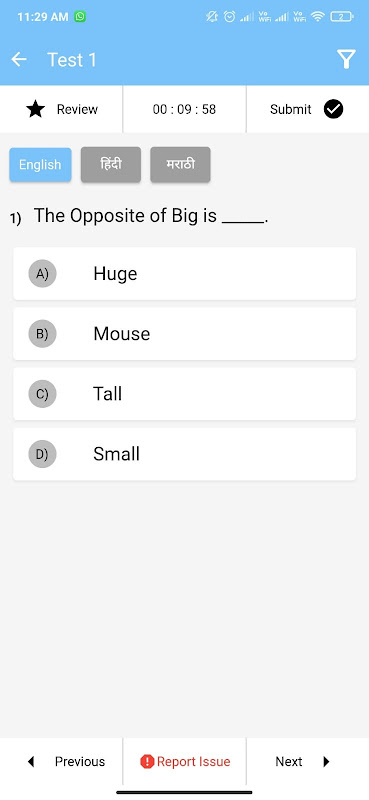Choose answer D) Small
This screenshot has width=369, height=800.
pos(184,454)
